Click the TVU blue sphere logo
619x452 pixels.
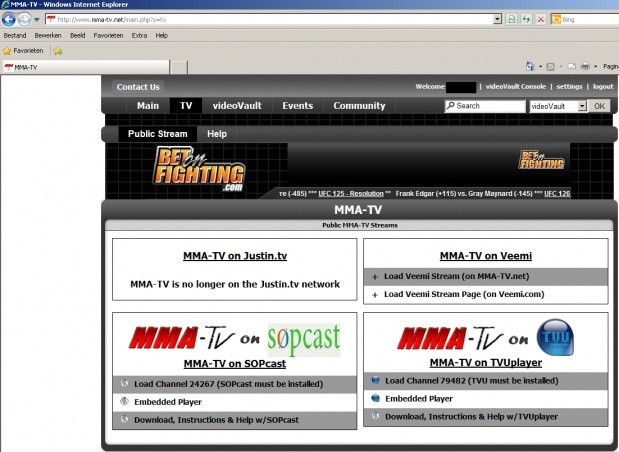(x=554, y=337)
